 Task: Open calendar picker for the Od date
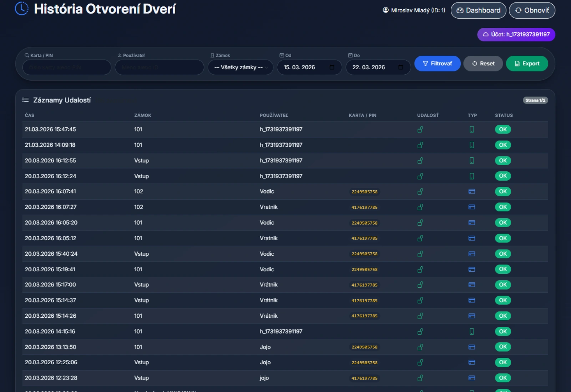(332, 67)
